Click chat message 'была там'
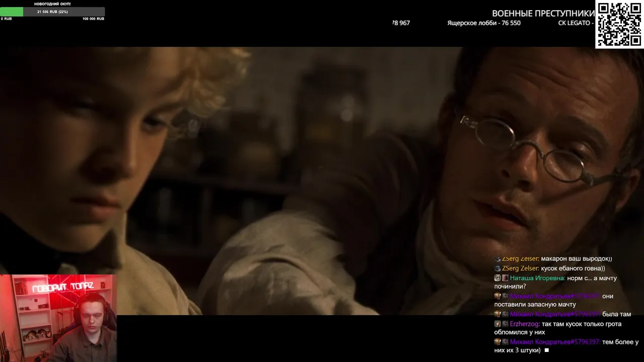 [616, 314]
